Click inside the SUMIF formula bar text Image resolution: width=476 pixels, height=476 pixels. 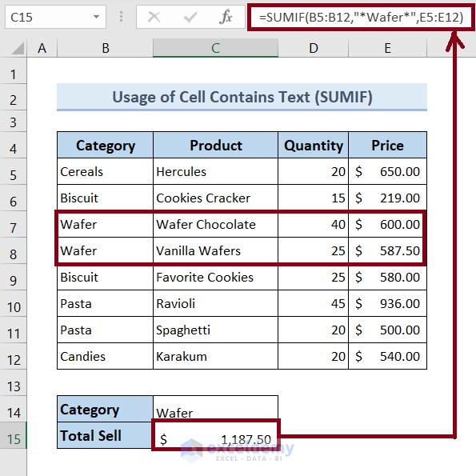coord(361,18)
